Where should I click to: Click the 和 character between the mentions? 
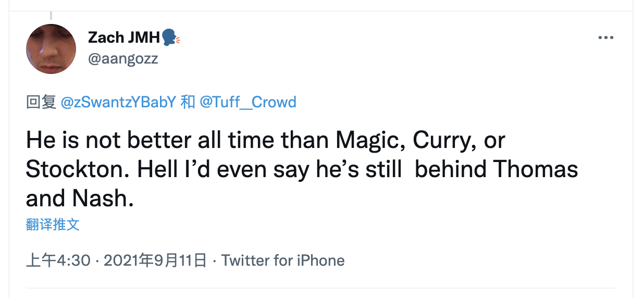188,102
